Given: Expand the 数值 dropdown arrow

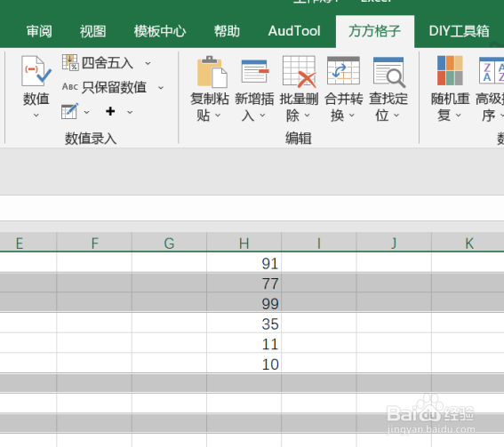Looking at the screenshot, I should [36, 115].
